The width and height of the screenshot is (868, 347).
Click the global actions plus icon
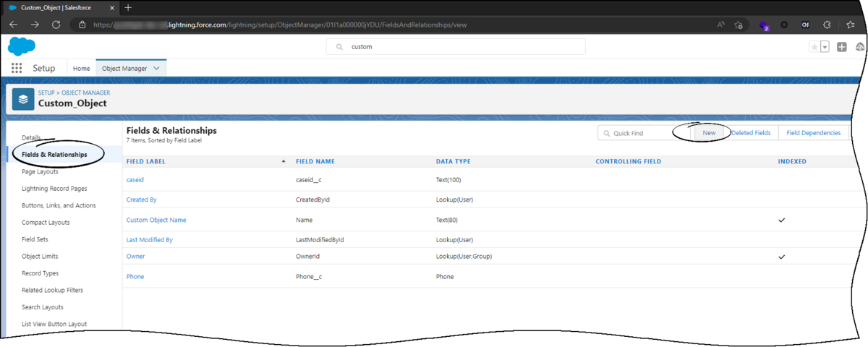pos(841,47)
